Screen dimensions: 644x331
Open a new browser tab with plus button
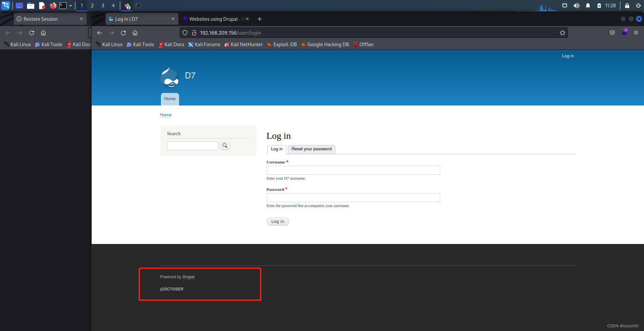(260, 19)
